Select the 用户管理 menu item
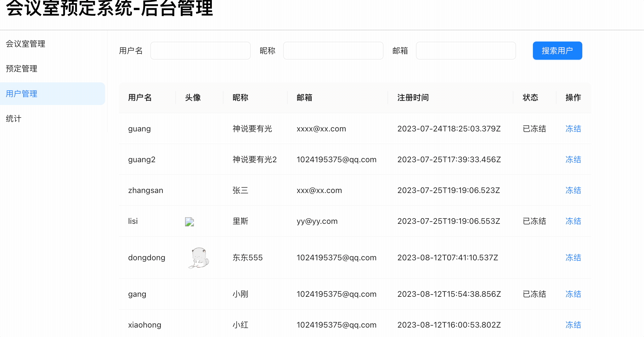 point(52,94)
